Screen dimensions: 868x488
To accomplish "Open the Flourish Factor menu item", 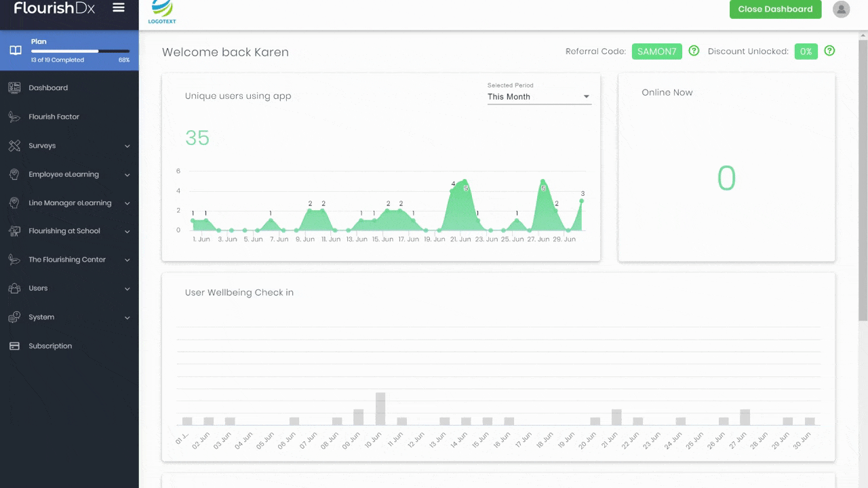I will point(69,117).
